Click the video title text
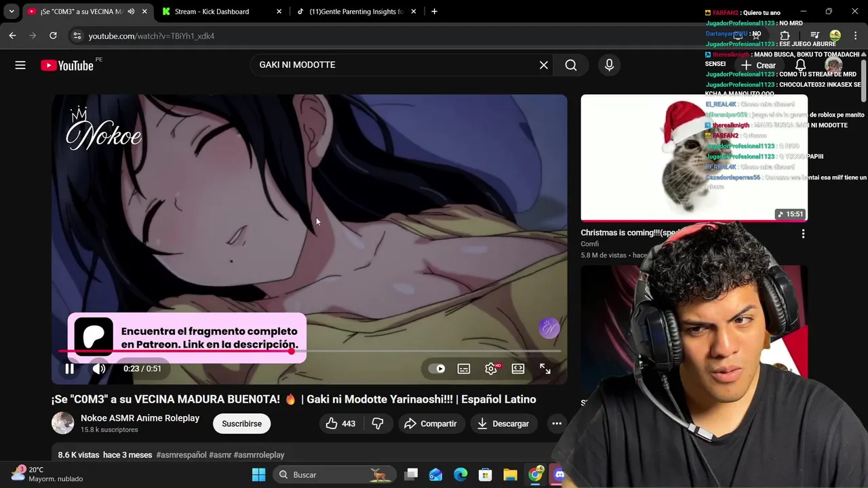This screenshot has height=488, width=868. pos(294,399)
